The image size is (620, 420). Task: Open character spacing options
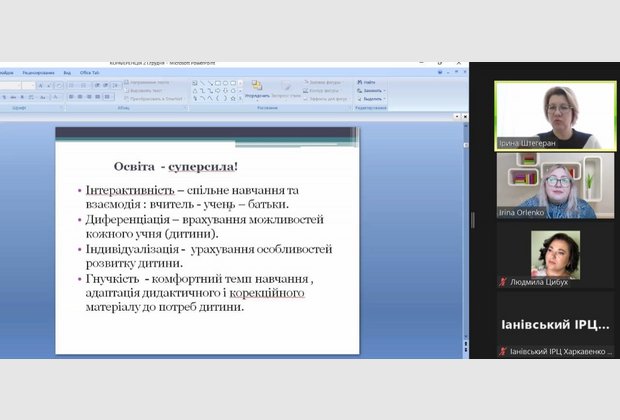pyautogui.click(x=31, y=97)
